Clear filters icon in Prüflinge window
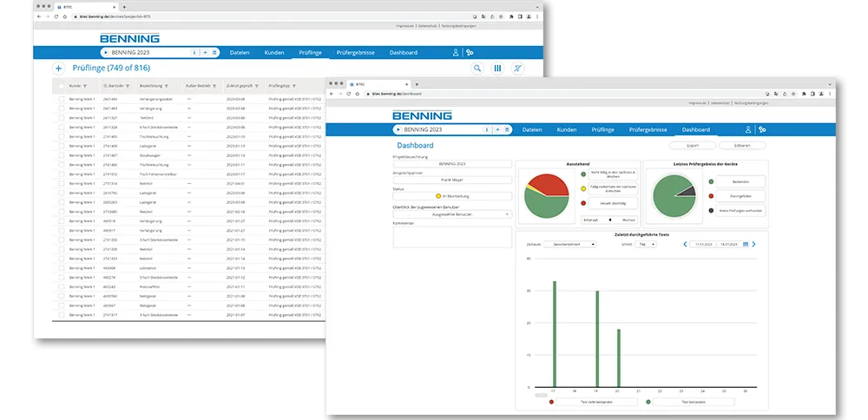 pos(517,68)
